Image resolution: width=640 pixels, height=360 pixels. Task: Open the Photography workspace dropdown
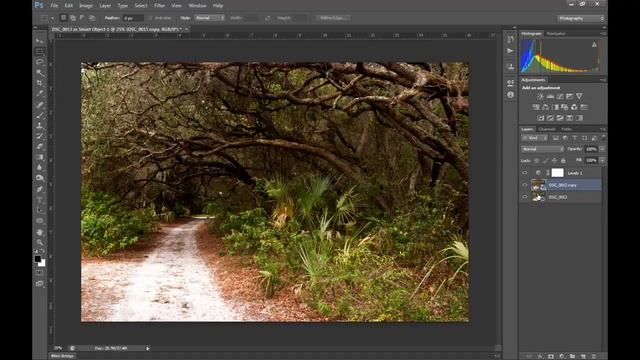tap(581, 18)
